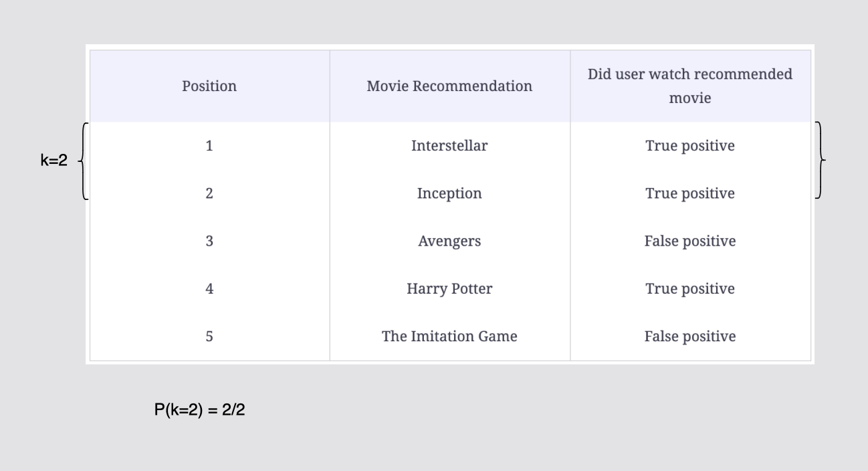The height and width of the screenshot is (471, 868).
Task: Click the "Did user watch recommended movie" header
Action: click(690, 86)
